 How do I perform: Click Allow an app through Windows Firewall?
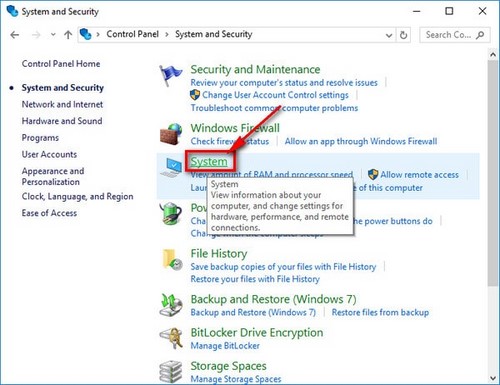tap(361, 141)
